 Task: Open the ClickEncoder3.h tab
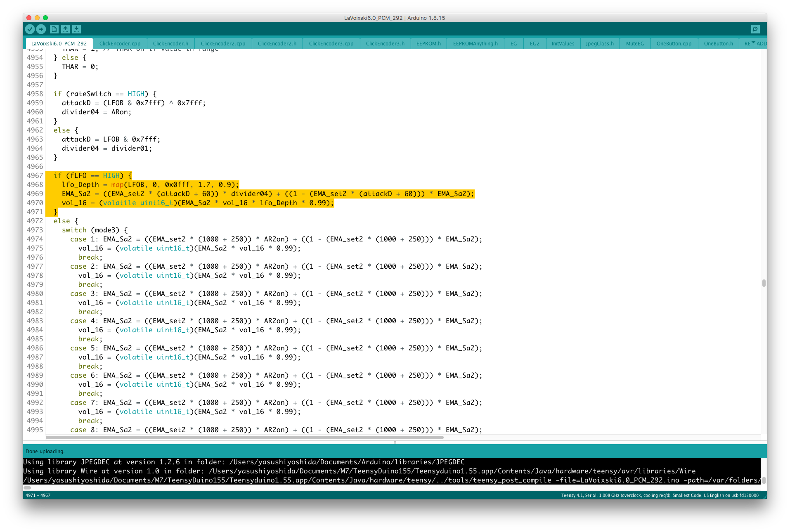click(x=385, y=43)
